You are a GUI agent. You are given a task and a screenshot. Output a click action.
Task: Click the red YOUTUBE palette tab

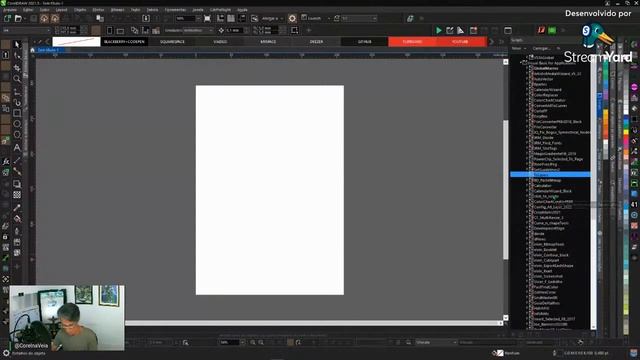[x=460, y=42]
